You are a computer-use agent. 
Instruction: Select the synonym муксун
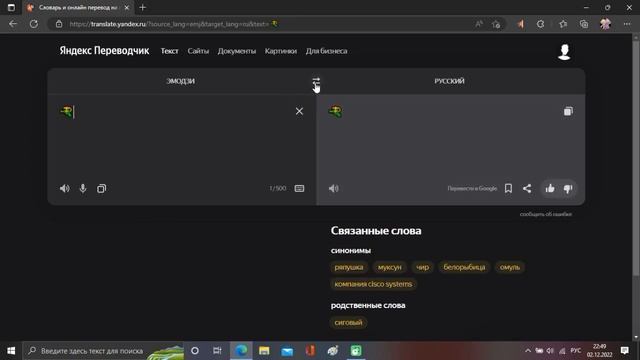(x=389, y=267)
